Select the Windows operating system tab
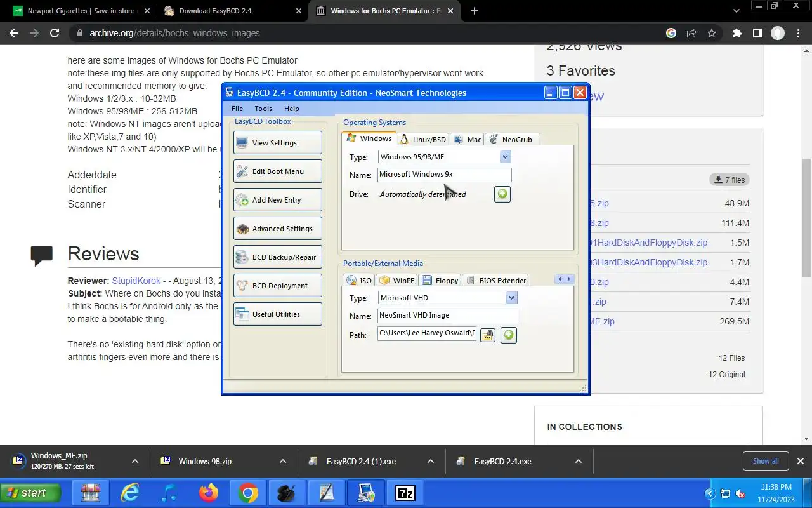This screenshot has height=508, width=812. pyautogui.click(x=369, y=138)
